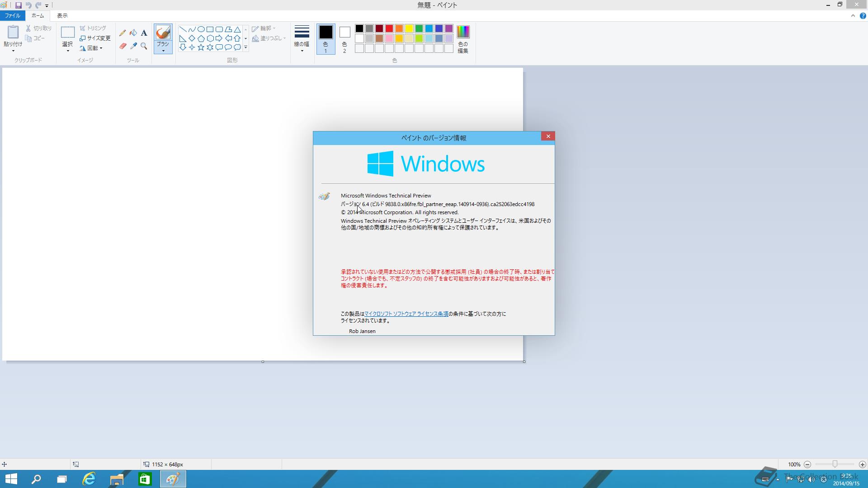Choose the Brush tool icon
Viewport: 868px width, 488px height.
(163, 32)
